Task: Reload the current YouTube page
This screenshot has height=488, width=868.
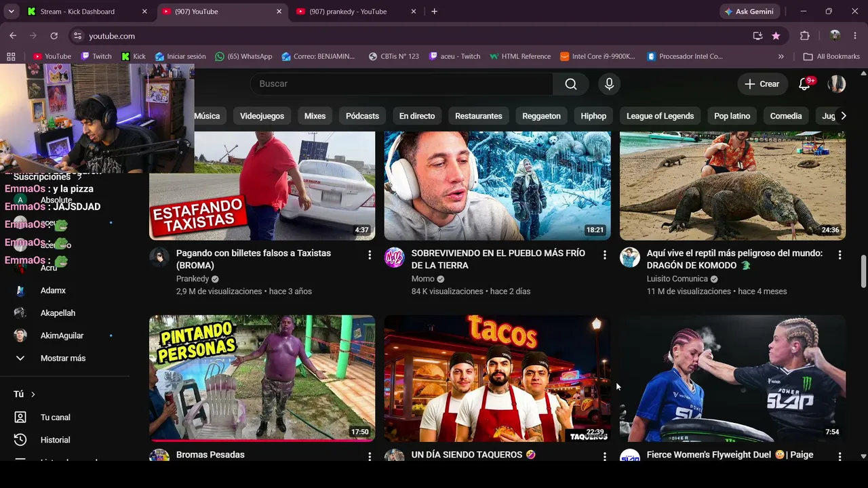Action: (54, 36)
